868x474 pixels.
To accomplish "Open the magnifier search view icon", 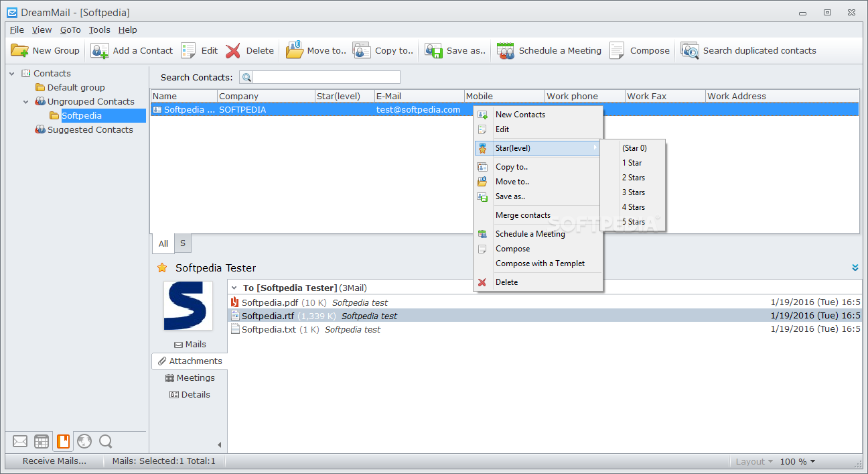I will coord(105,441).
